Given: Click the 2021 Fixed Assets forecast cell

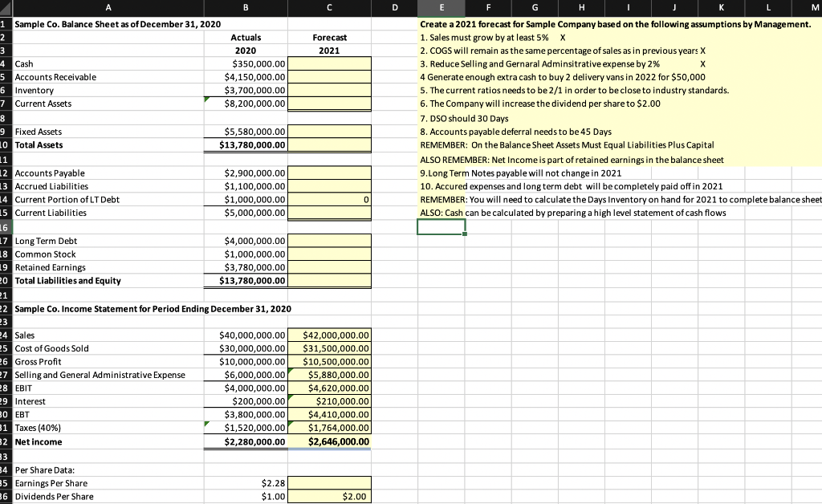Looking at the screenshot, I should (329, 132).
